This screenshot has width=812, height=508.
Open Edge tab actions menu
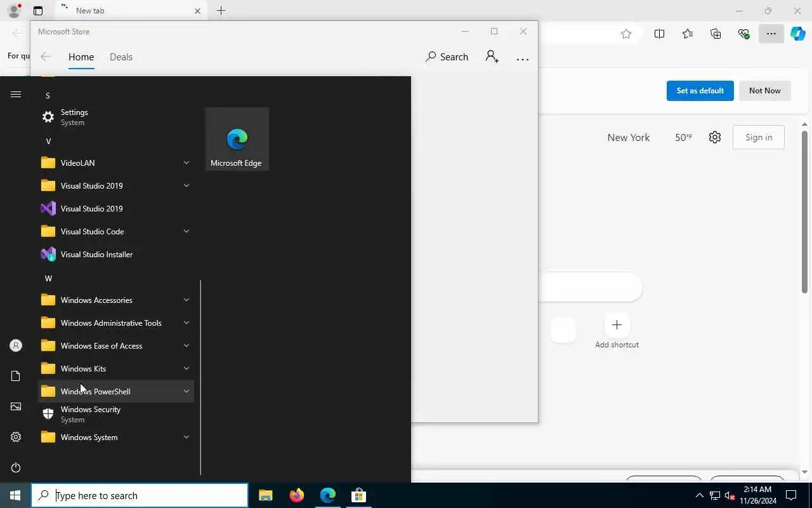[x=38, y=11]
